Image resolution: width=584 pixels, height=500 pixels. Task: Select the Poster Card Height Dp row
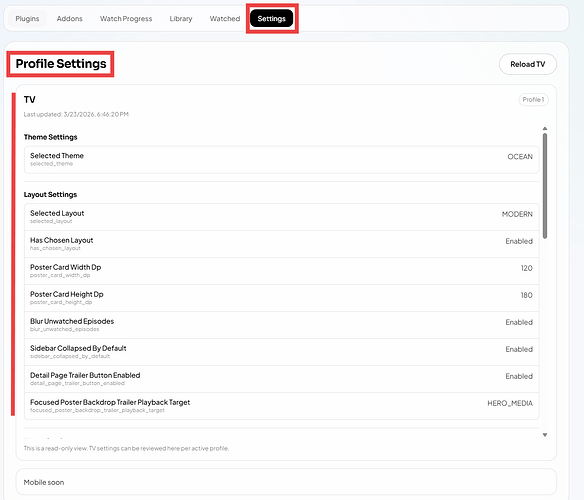(x=282, y=298)
